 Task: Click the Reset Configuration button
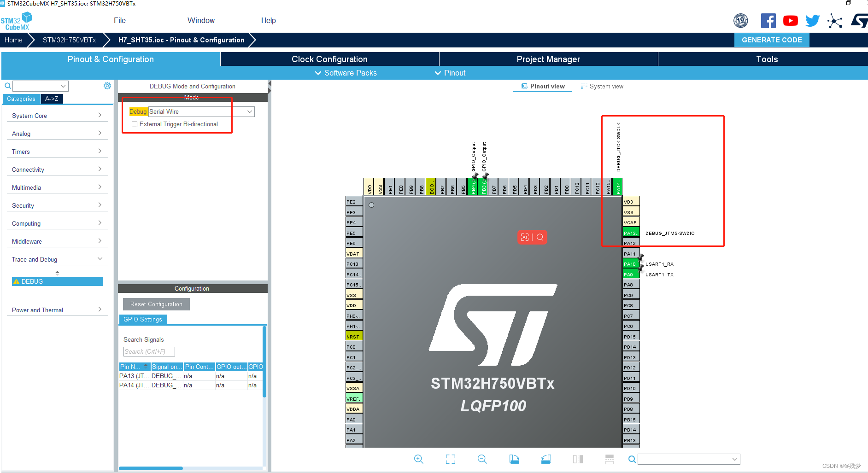pos(156,304)
